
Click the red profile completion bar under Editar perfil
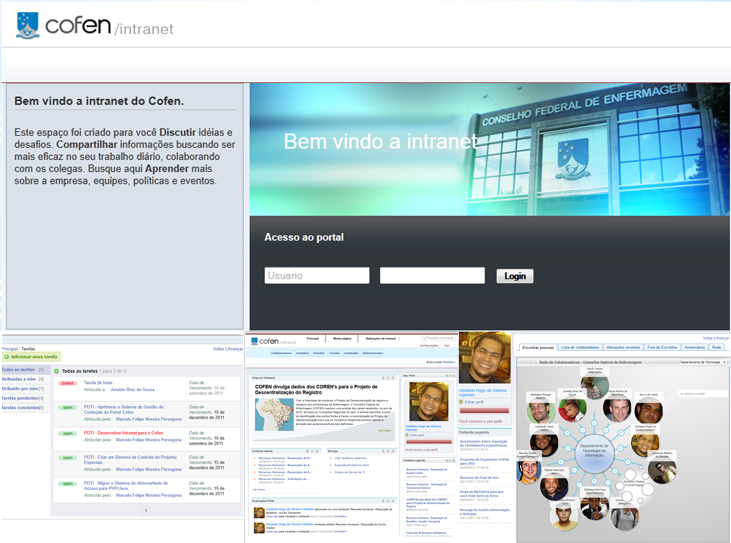coord(484,411)
